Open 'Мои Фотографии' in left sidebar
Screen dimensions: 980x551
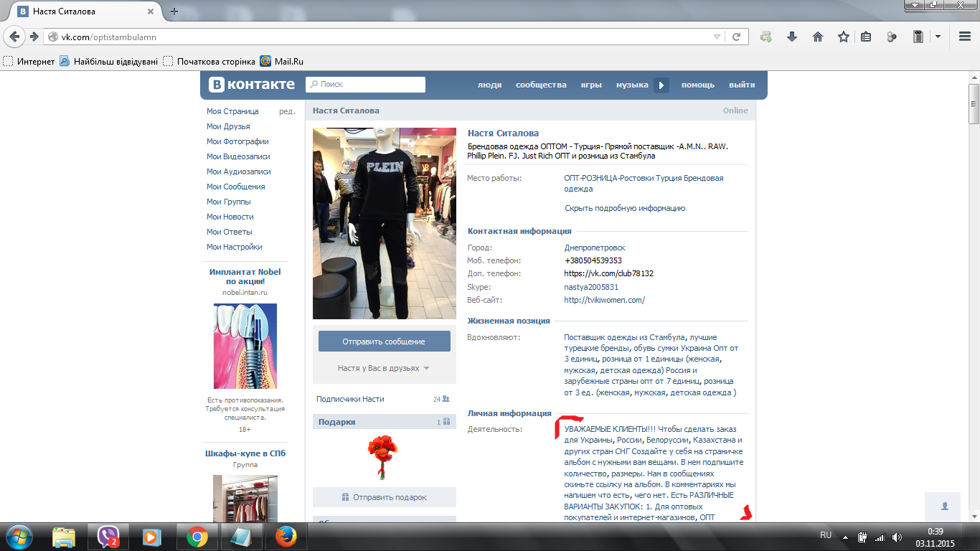click(237, 141)
